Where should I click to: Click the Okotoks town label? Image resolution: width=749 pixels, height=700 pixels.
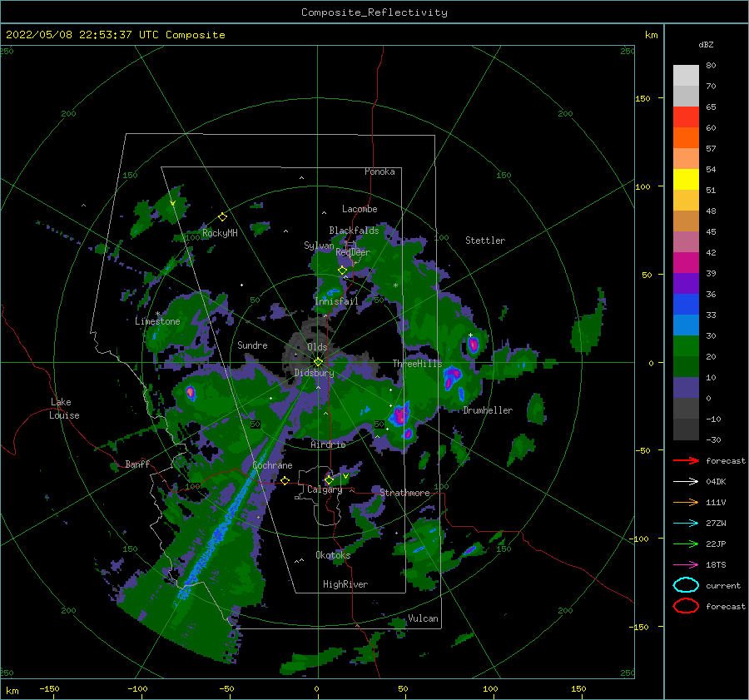tap(333, 555)
